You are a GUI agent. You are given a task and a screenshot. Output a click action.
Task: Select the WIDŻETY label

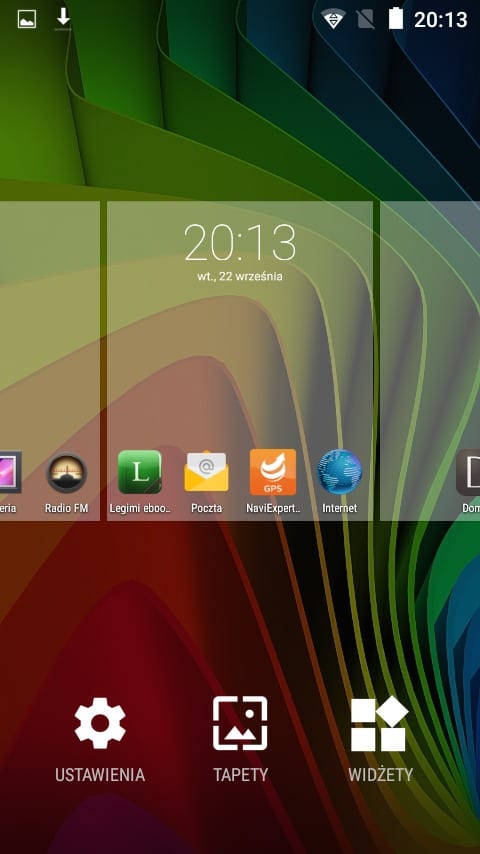tap(380, 774)
